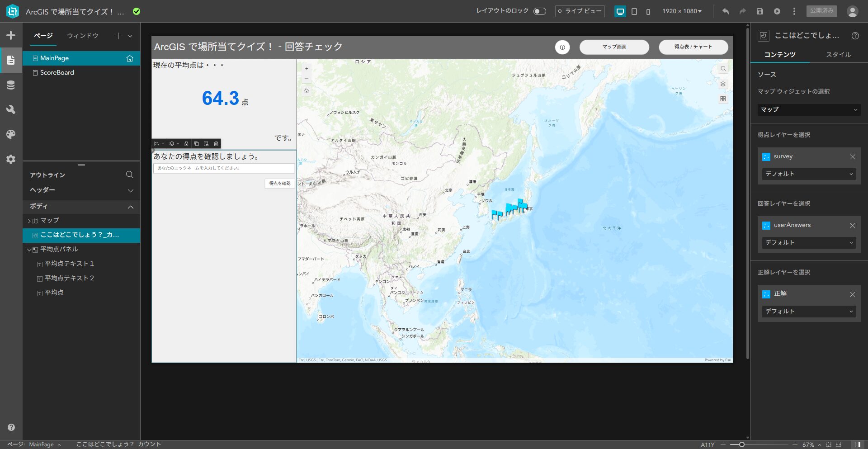Image resolution: width=868 pixels, height=449 pixels.
Task: Remove survey score layer
Action: [852, 157]
